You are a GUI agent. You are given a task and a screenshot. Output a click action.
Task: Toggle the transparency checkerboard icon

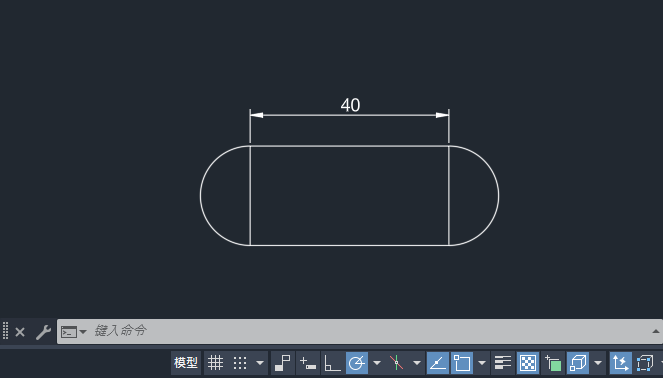click(528, 363)
